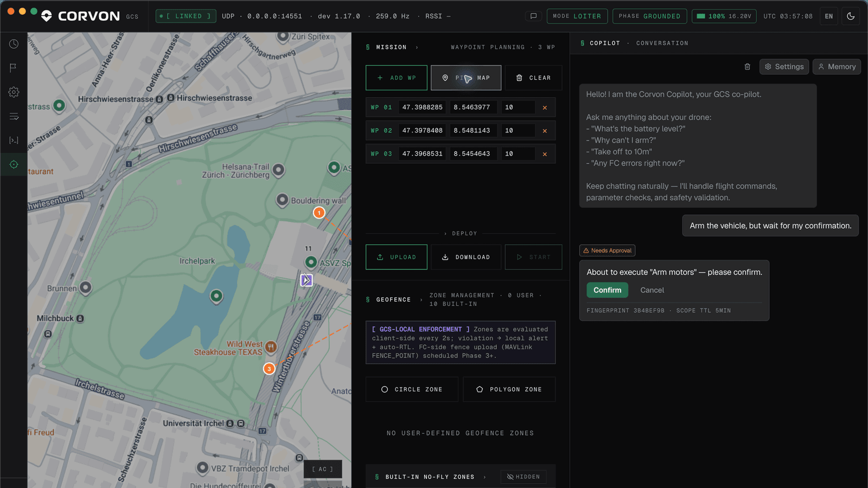Open the terminal console sidebar icon
This screenshot has width=868, height=488.
click(14, 140)
